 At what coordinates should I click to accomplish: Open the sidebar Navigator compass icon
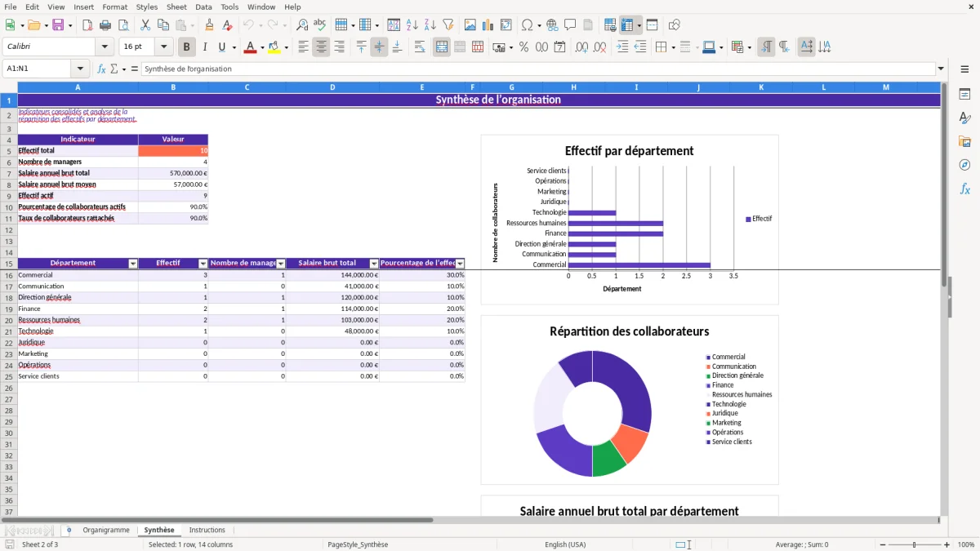click(x=964, y=165)
